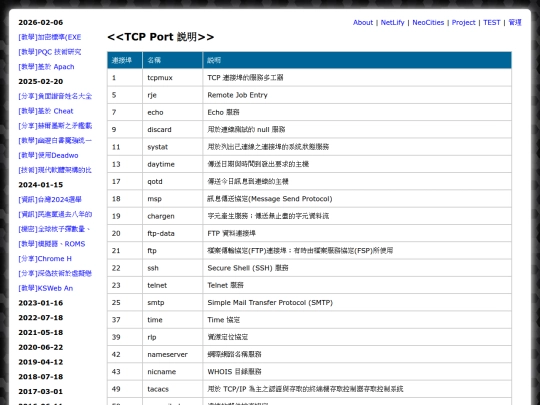Open sidebar post '[分享]Chrome H'

pyautogui.click(x=45, y=259)
